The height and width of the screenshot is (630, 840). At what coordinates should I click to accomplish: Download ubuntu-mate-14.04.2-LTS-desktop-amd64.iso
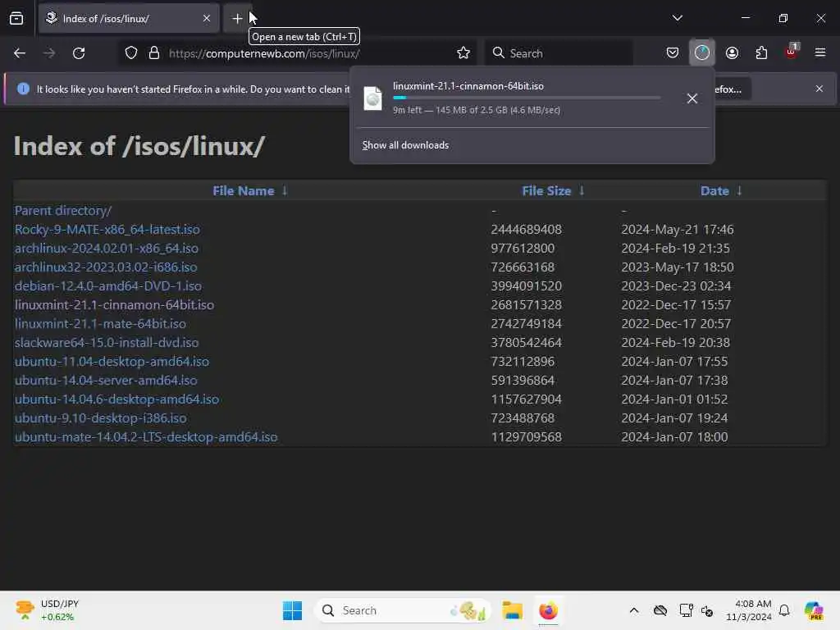(x=146, y=436)
